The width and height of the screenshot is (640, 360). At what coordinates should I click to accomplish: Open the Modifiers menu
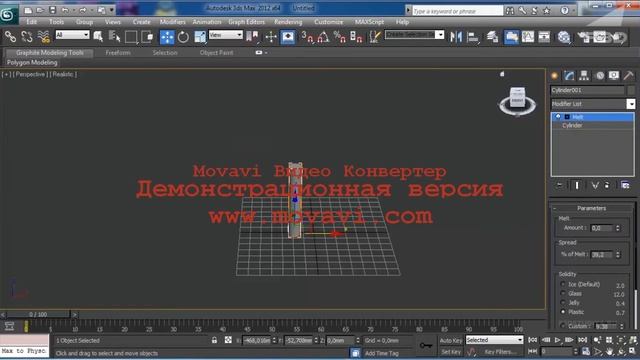click(x=172, y=22)
